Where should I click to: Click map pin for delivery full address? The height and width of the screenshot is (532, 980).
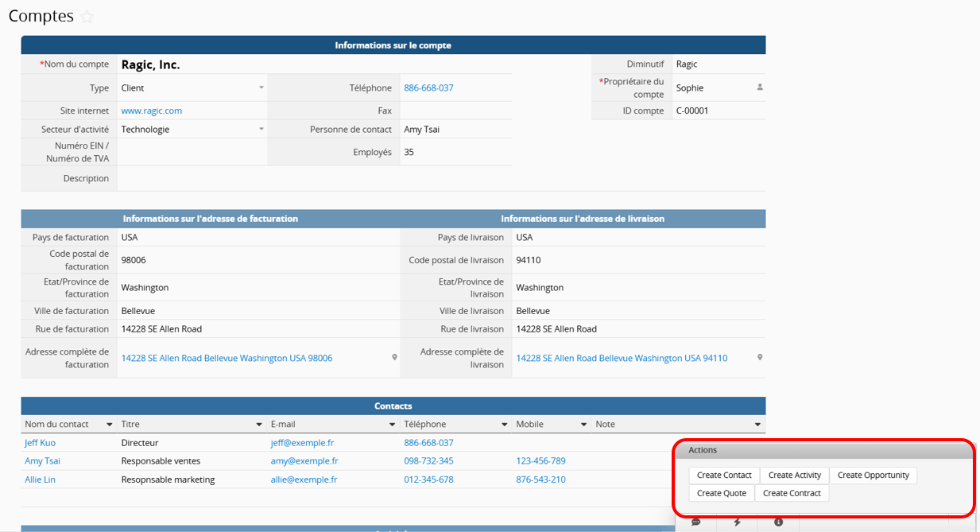759,358
